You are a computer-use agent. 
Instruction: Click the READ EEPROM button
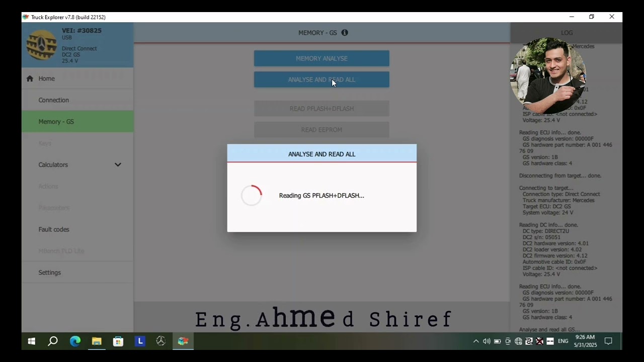coord(321,130)
